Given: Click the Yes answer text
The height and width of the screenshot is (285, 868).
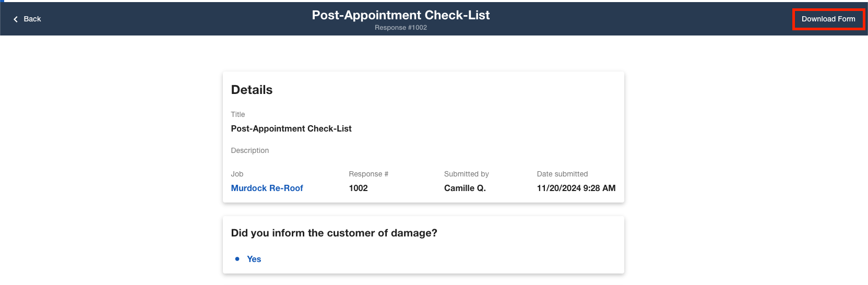Looking at the screenshot, I should tap(254, 259).
